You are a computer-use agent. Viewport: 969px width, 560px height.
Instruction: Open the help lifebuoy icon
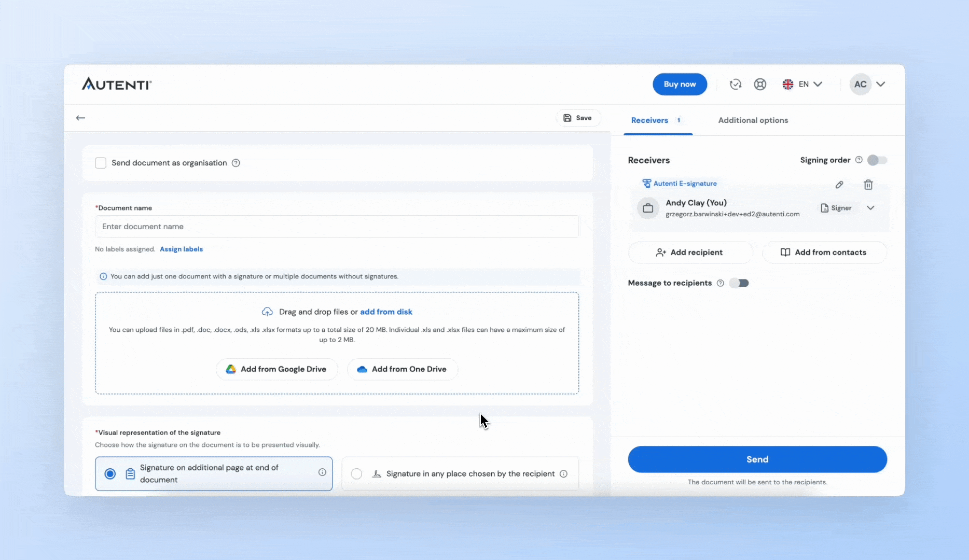760,85
